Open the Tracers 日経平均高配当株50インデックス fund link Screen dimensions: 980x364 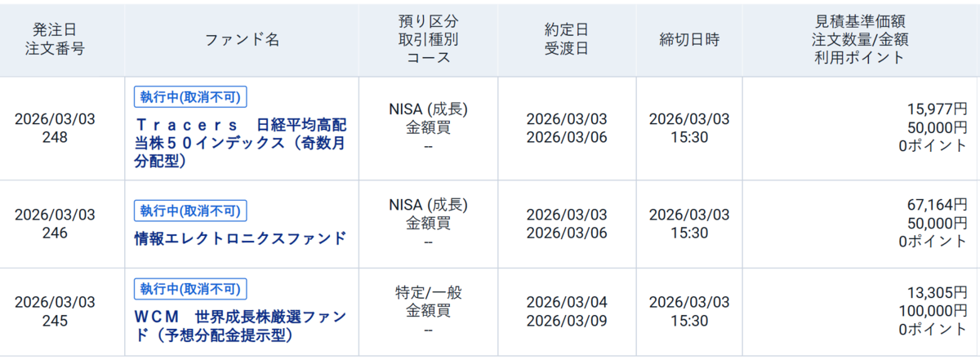pyautogui.click(x=241, y=144)
